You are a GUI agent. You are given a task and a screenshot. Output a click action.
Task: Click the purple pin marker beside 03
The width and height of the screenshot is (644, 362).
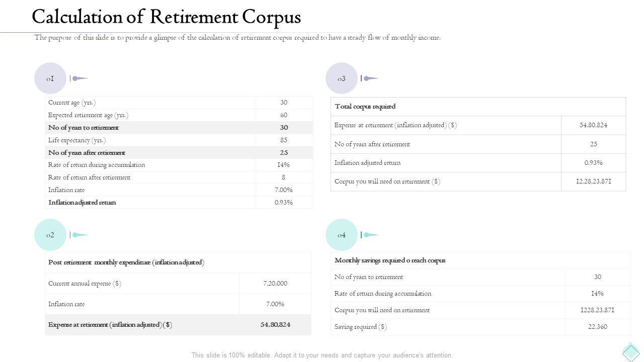pos(370,78)
